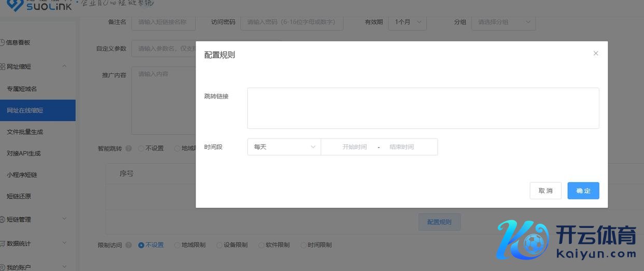Click the 开始时间 start time field
The image size is (644, 271).
pyautogui.click(x=354, y=147)
